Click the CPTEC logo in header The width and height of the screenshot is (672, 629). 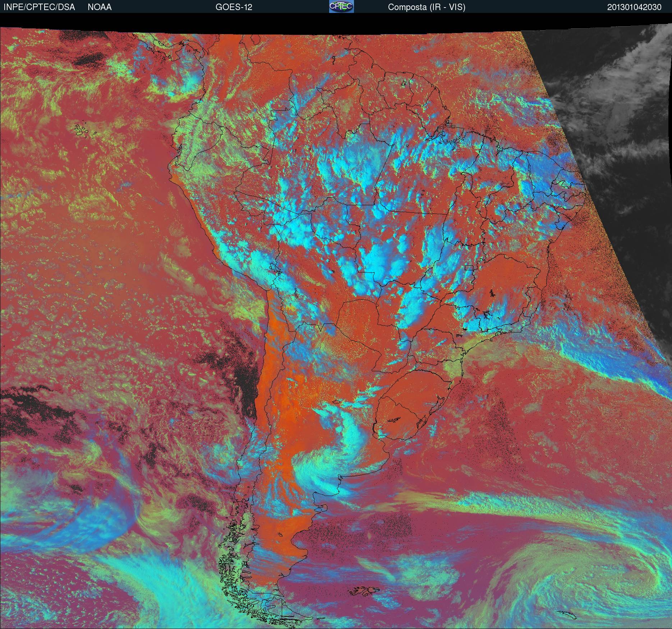(341, 7)
